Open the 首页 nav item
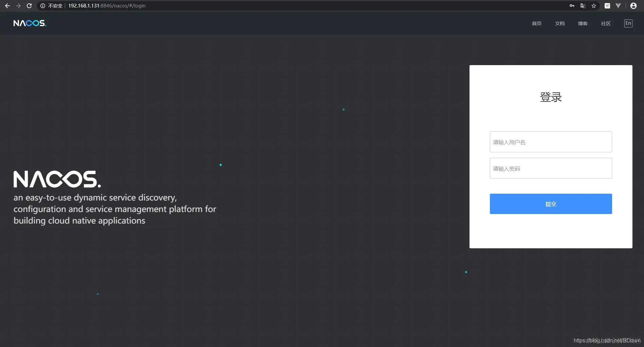Image resolution: width=644 pixels, height=347 pixels. pos(537,23)
